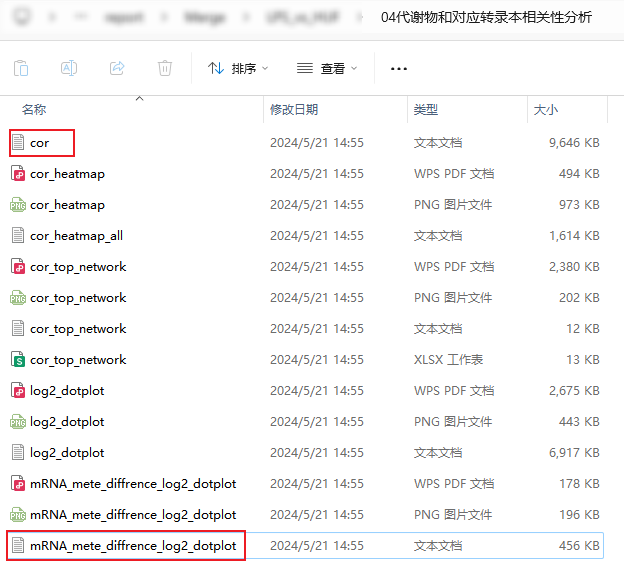This screenshot has width=624, height=574.
Task: Click the share icon in toolbar
Action: click(117, 68)
